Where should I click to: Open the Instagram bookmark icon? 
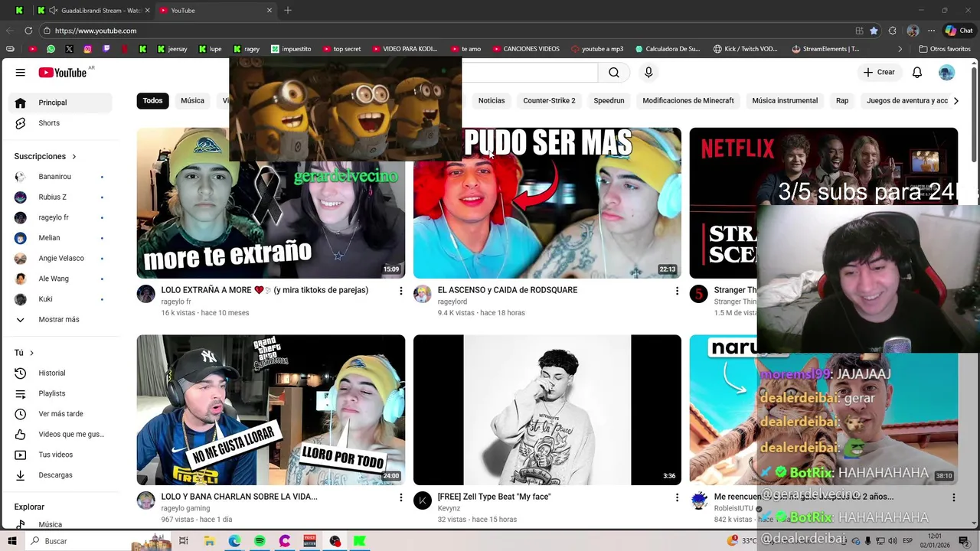(x=87, y=49)
